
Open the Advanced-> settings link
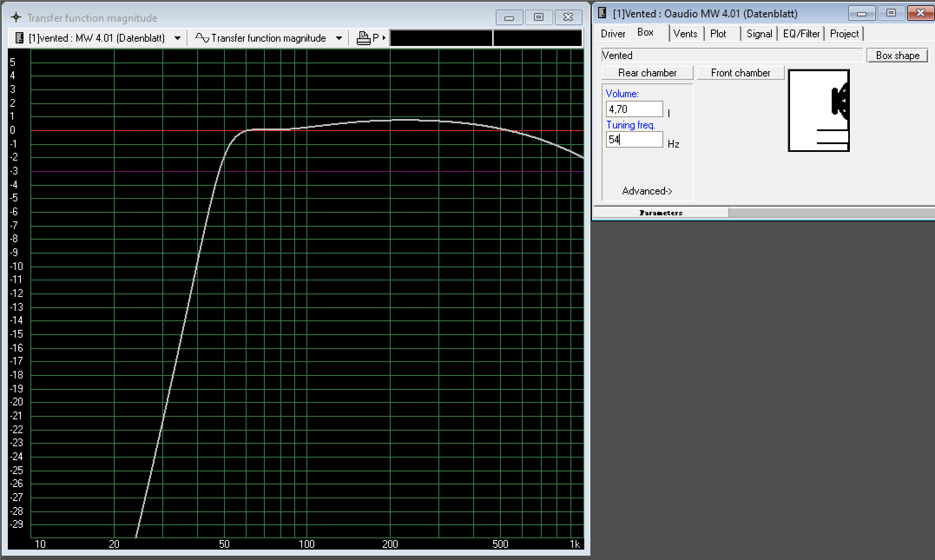(647, 191)
